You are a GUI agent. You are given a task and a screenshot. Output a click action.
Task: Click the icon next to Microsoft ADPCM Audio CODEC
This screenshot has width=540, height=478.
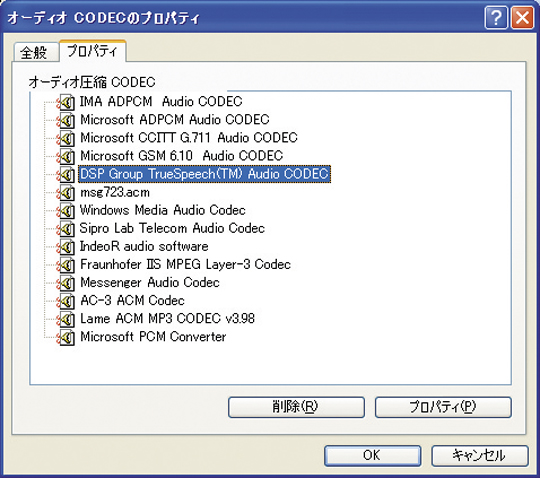click(x=66, y=120)
